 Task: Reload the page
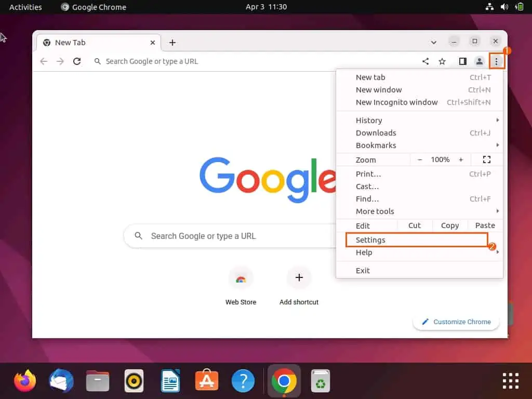pos(77,61)
